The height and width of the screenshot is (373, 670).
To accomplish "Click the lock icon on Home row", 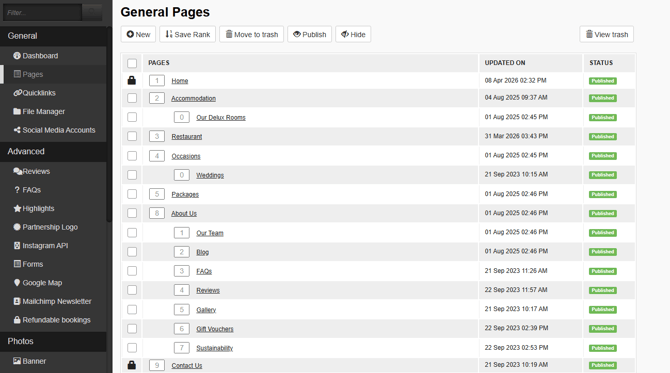I will point(132,80).
